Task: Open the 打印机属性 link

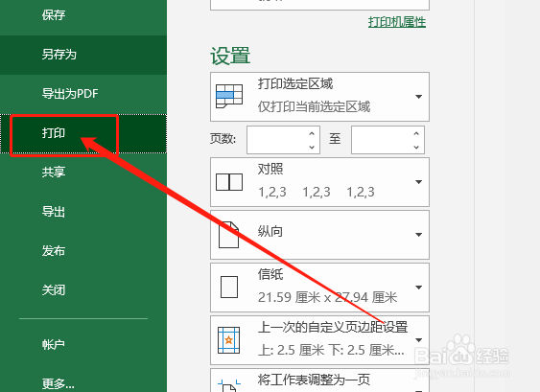Action: click(397, 22)
